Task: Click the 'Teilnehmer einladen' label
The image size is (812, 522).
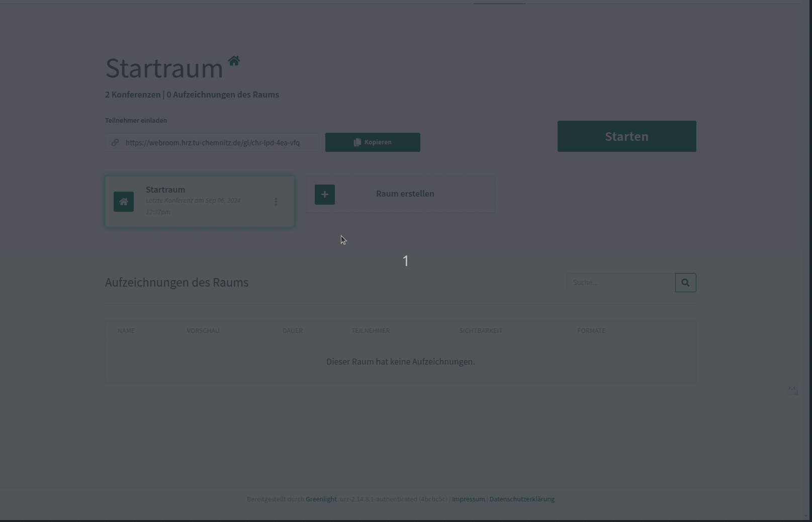Action: click(x=136, y=120)
